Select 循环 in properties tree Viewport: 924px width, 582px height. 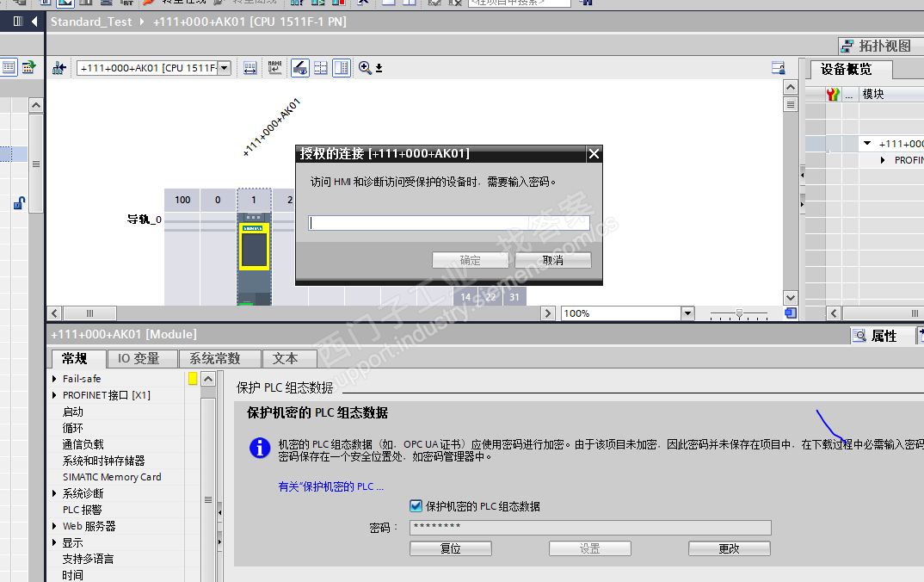pyautogui.click(x=73, y=428)
